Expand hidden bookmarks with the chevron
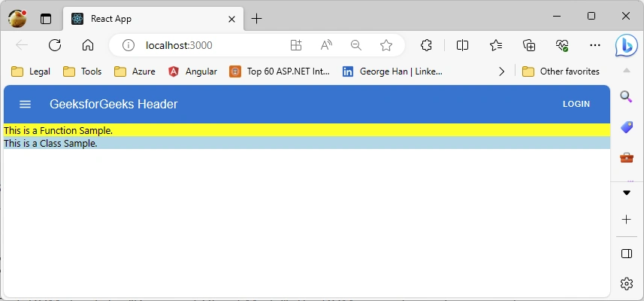The height and width of the screenshot is (301, 644). pyautogui.click(x=501, y=71)
